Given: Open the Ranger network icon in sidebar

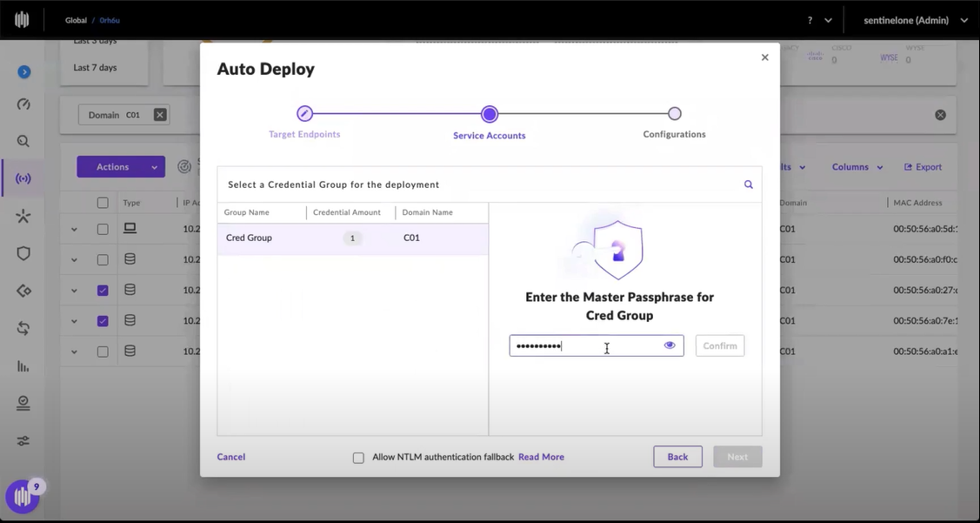Looking at the screenshot, I should (x=23, y=179).
